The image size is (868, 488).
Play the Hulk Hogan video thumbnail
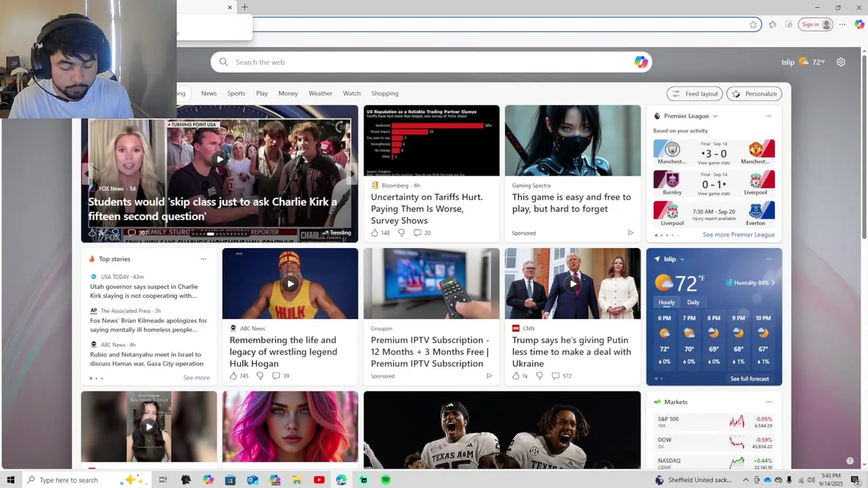pos(290,283)
